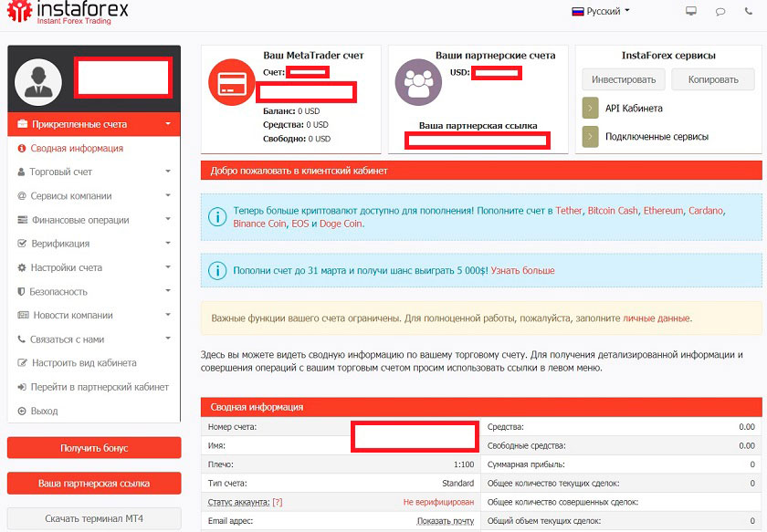Go to Перейти в партнерский кабинет
767x532 pixels.
tap(100, 387)
